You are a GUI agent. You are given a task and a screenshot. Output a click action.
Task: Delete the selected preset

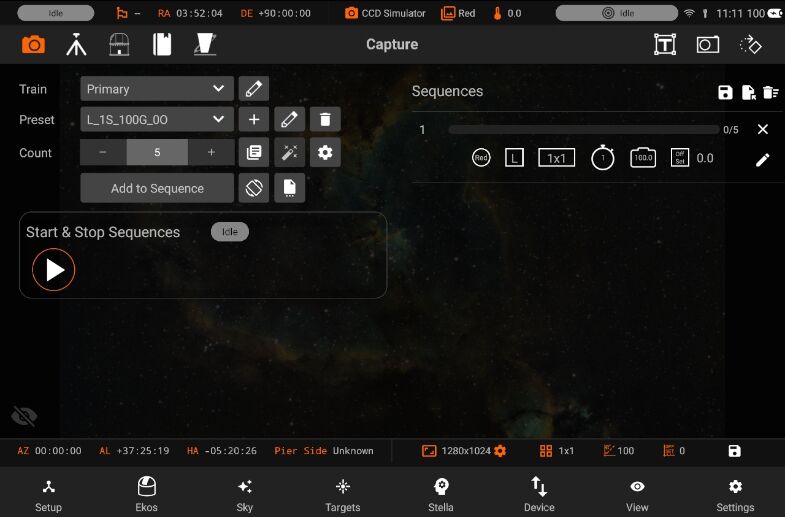(x=325, y=119)
